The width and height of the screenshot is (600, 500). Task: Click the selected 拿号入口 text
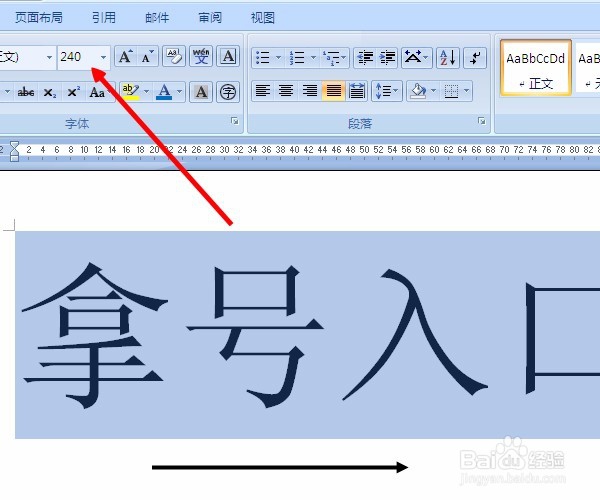(307, 335)
